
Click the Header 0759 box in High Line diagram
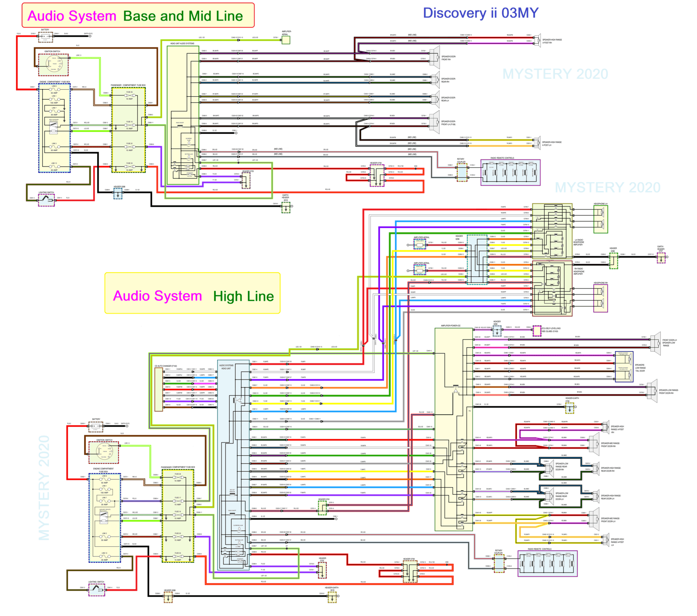pyautogui.click(x=409, y=572)
